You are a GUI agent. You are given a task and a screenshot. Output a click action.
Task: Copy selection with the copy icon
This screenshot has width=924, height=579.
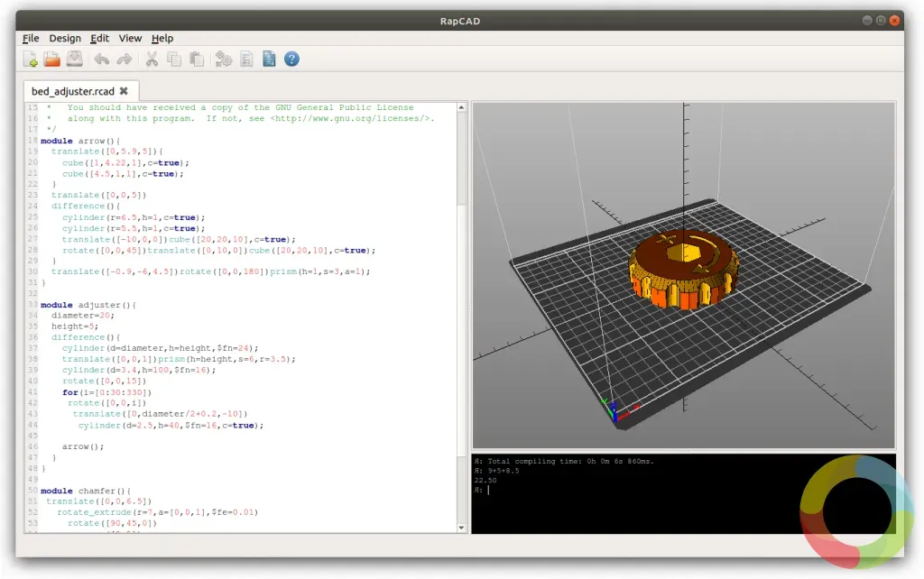[174, 59]
